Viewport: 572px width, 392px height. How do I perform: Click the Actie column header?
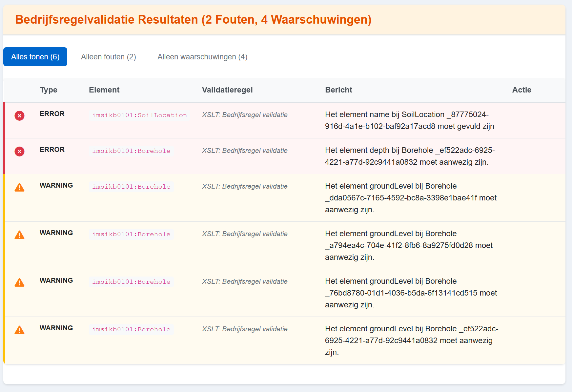521,90
